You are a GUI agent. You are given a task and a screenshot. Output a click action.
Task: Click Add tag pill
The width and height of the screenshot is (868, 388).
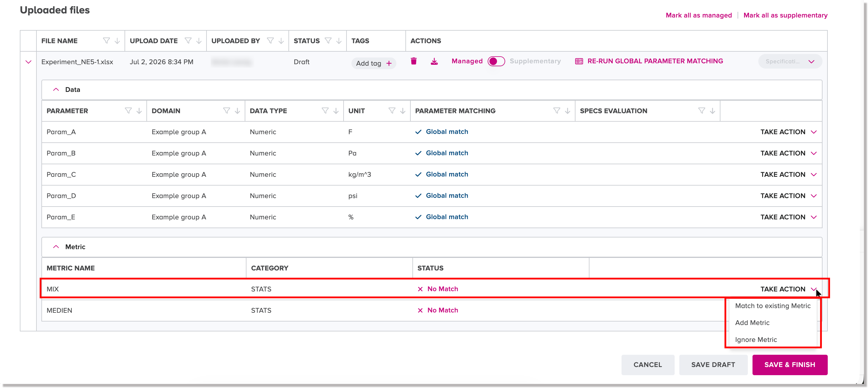[373, 63]
